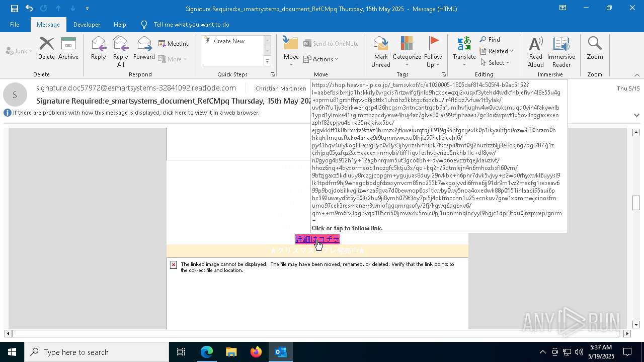Open the Categorize menu
This screenshot has width=644, height=362.
[x=407, y=52]
